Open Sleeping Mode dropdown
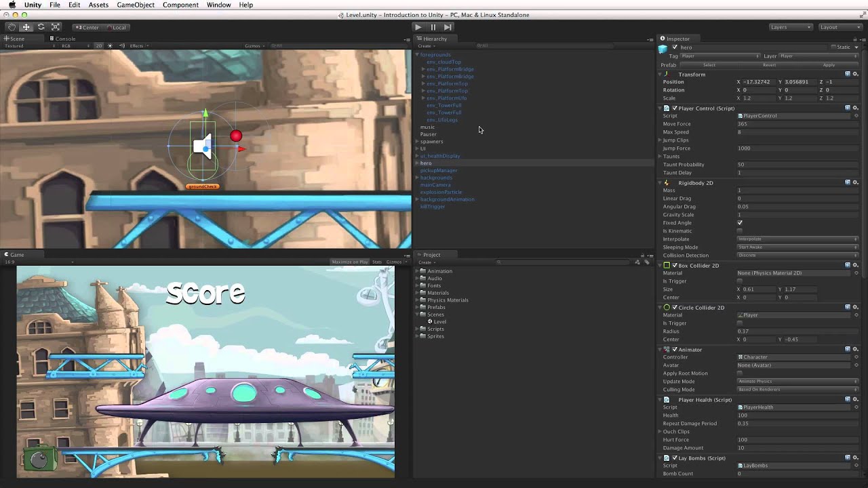The height and width of the screenshot is (488, 868). (797, 247)
